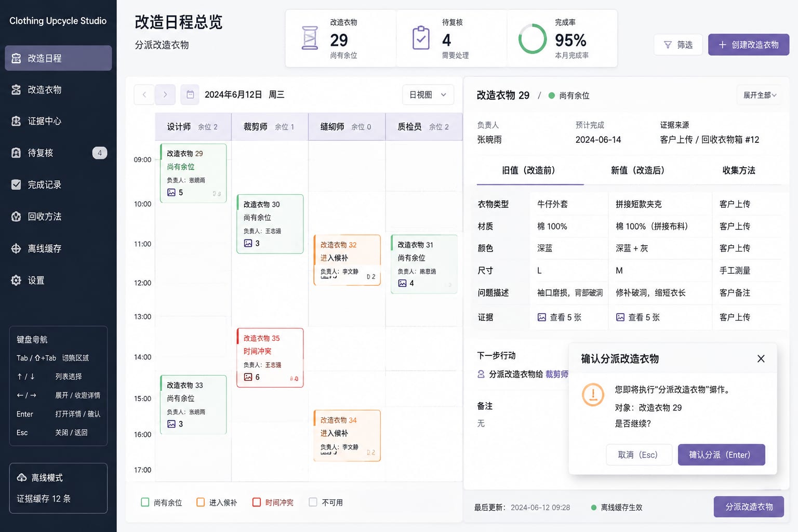The width and height of the screenshot is (798, 532).
Task: Toggle the 不可用 legend checkbox
Action: (x=313, y=502)
